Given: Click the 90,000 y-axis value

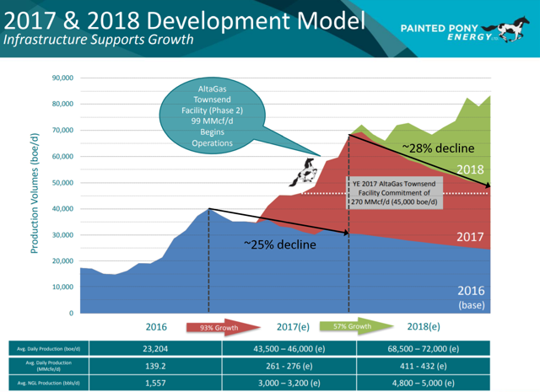Looking at the screenshot, I should (62, 78).
